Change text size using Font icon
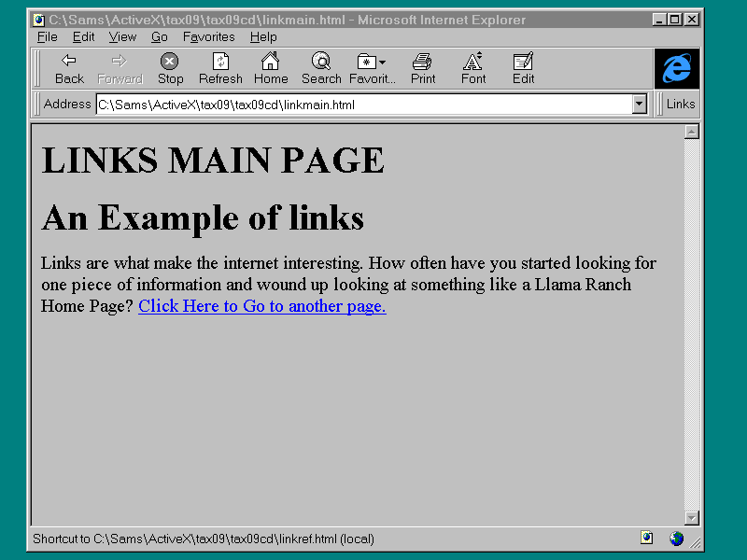 [x=473, y=62]
